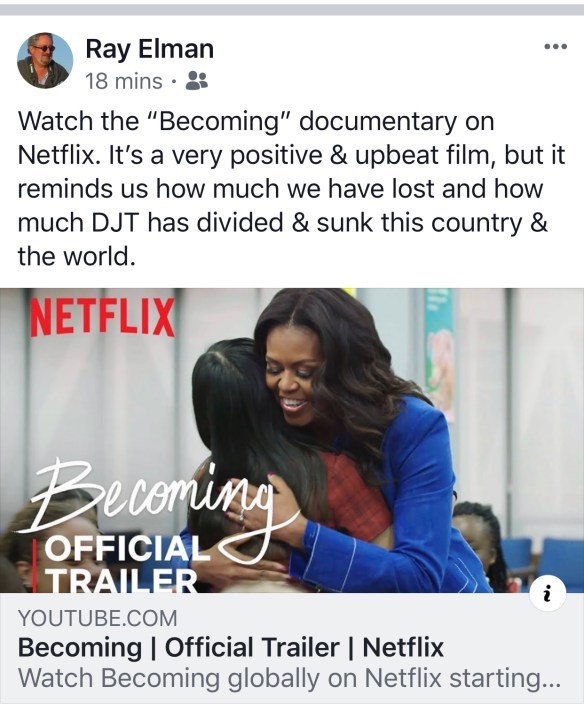Click the NETFLIX logo in the thumbnail

click(102, 317)
